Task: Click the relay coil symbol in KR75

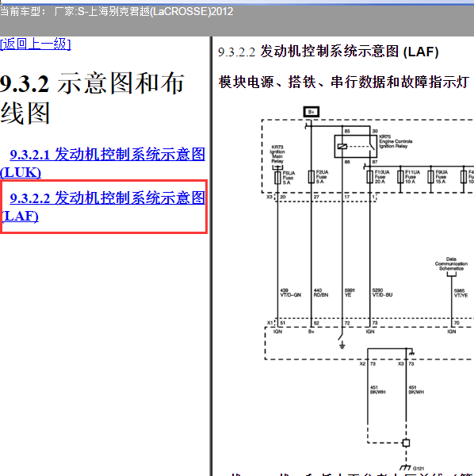Action: pos(342,146)
